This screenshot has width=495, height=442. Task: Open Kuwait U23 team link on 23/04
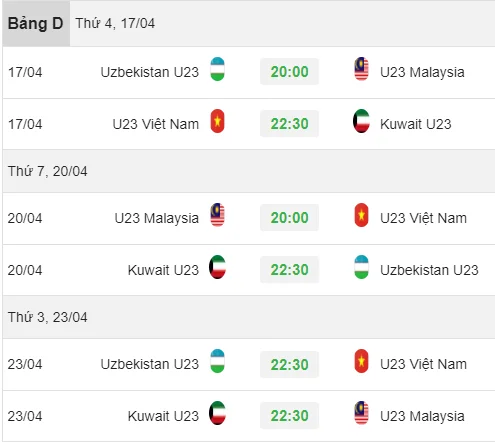163,416
